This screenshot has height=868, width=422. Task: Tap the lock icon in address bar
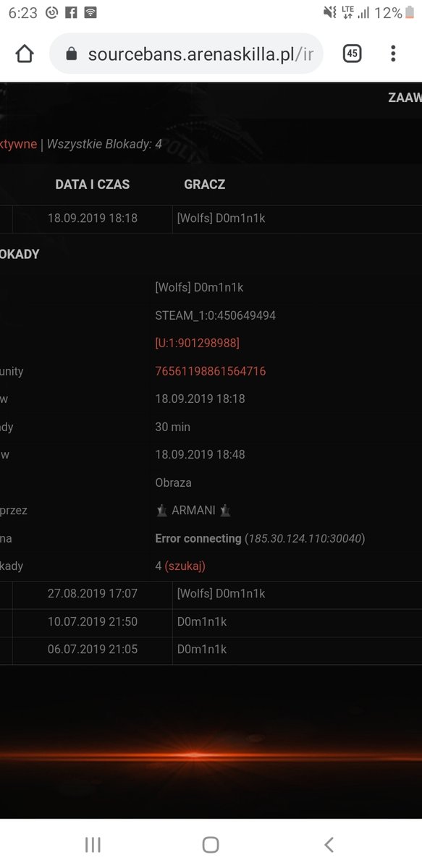[71, 54]
